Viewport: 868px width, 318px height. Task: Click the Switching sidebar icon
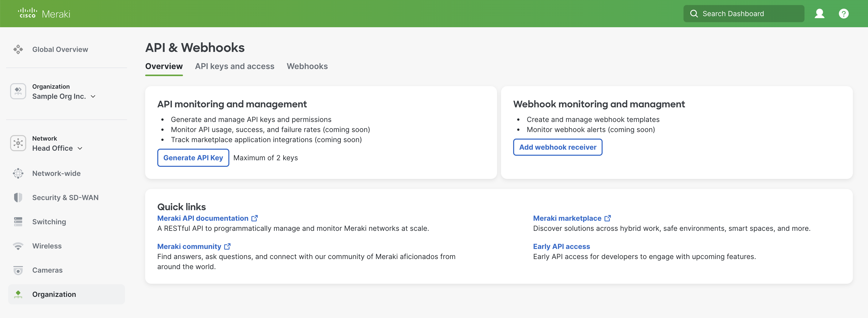click(x=18, y=222)
